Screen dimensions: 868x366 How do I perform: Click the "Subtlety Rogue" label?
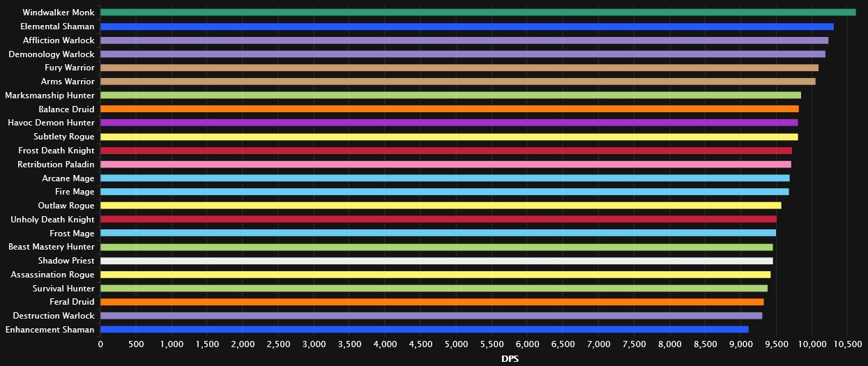coord(63,137)
